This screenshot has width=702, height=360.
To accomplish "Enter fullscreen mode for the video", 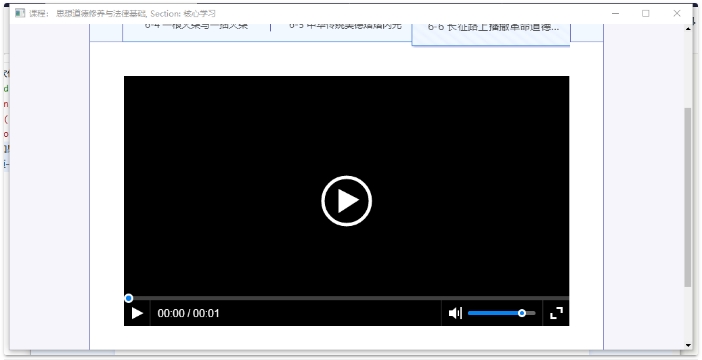I will tap(556, 313).
